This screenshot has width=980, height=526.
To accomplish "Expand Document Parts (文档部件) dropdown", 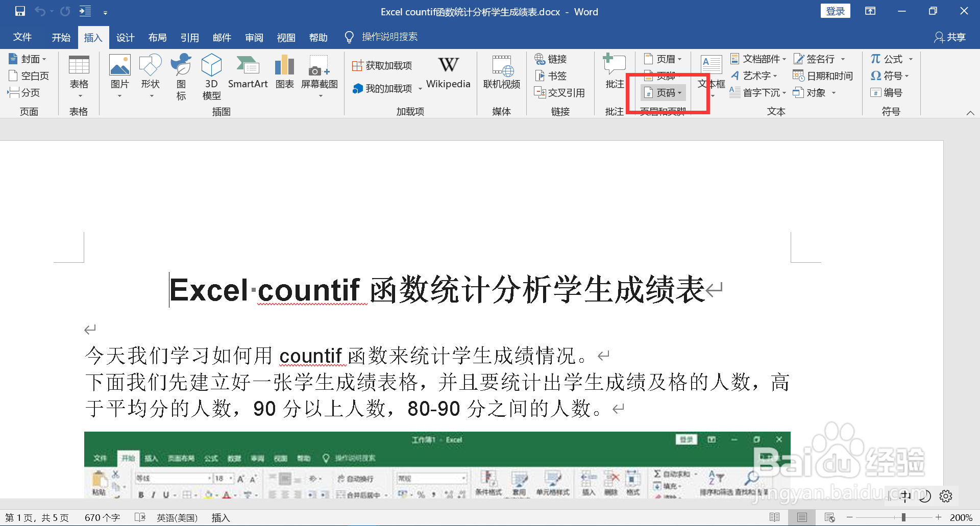I will click(758, 59).
